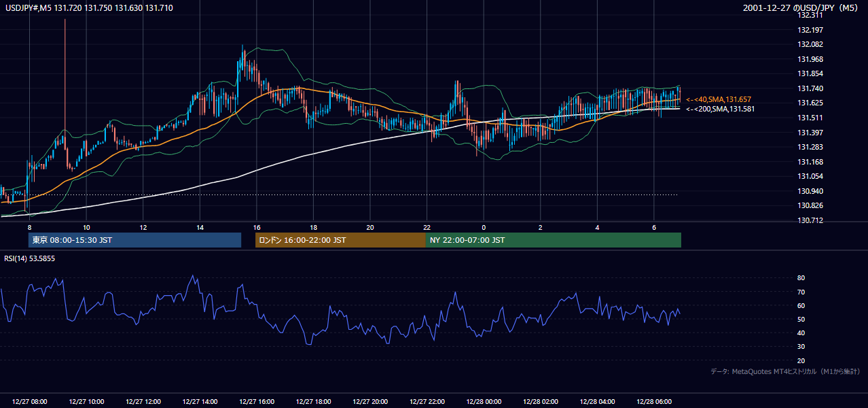This screenshot has height=408, width=868.
Task: Click the MetaQuotes MT4 data credit text
Action: (785, 371)
